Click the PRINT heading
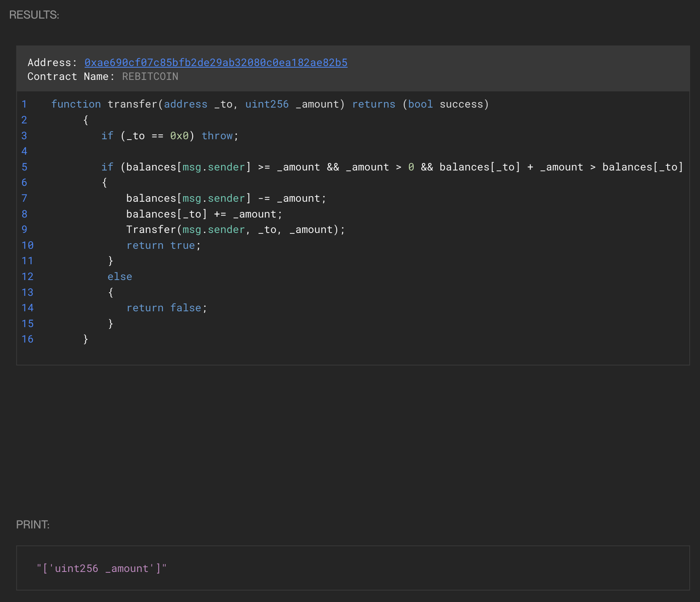 [x=33, y=524]
